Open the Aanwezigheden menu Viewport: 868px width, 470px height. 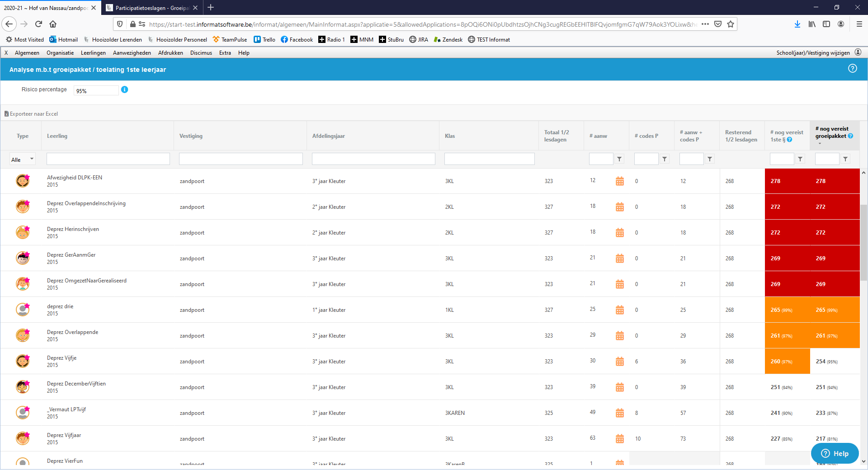pyautogui.click(x=132, y=53)
